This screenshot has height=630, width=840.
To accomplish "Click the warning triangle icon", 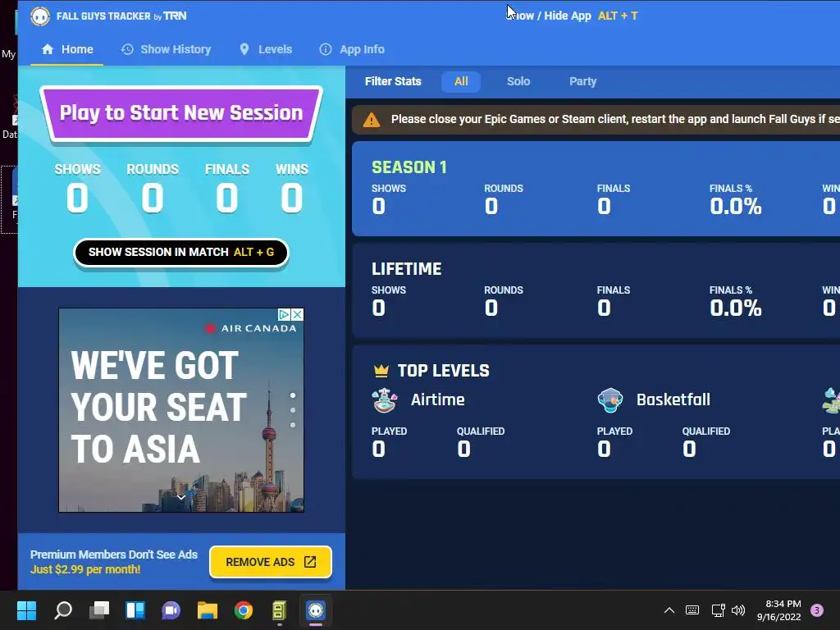I will pos(372,120).
